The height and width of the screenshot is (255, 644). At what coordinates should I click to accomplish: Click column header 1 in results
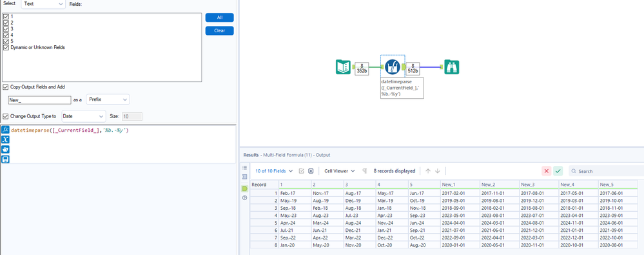click(x=295, y=184)
